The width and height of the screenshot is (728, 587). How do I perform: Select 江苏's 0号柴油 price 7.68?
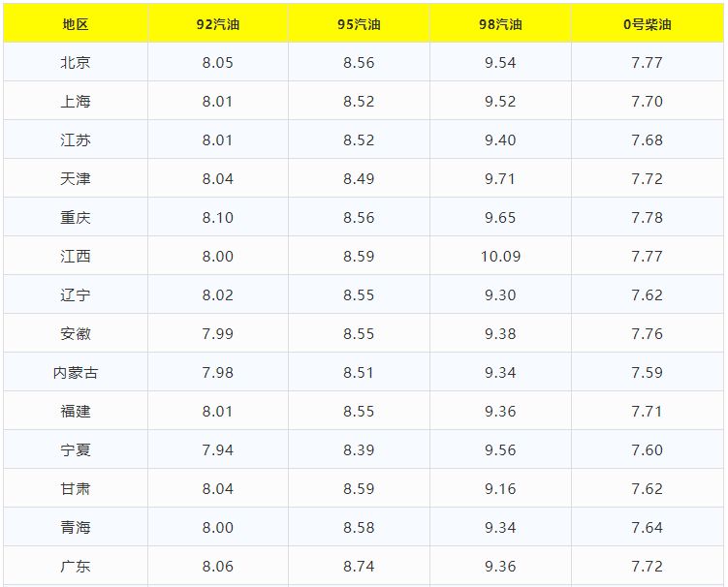coord(647,140)
